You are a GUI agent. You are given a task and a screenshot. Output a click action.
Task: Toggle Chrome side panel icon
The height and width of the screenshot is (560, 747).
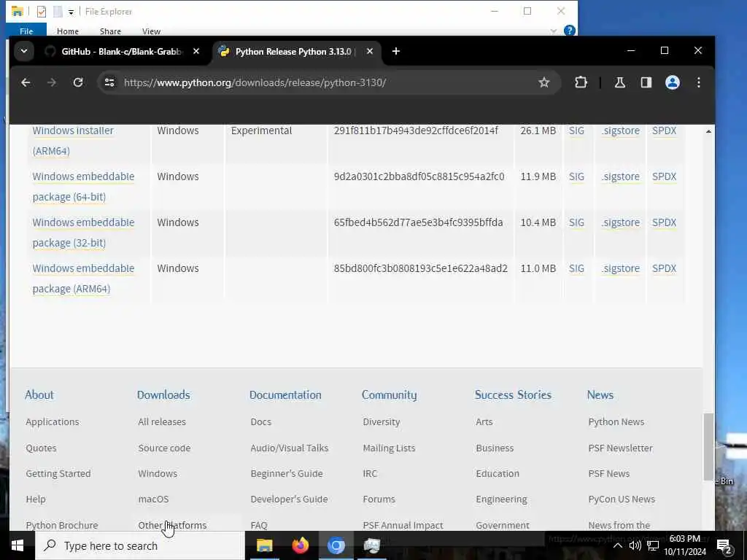coord(646,82)
